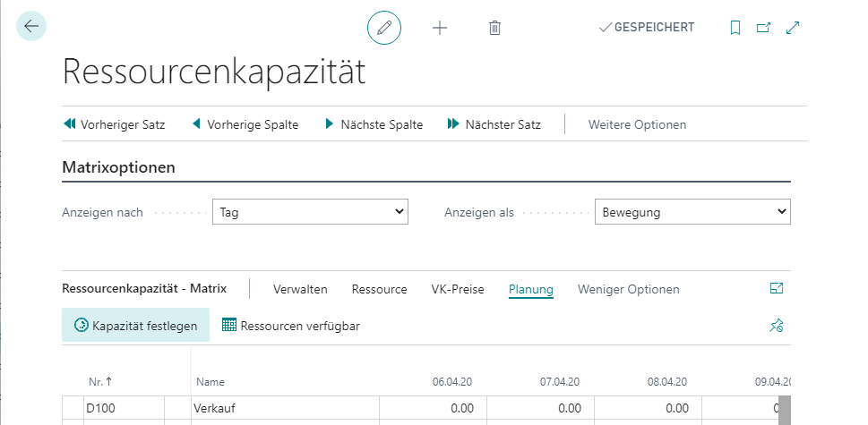
Task: Bookmark this page
Action: coord(735,28)
